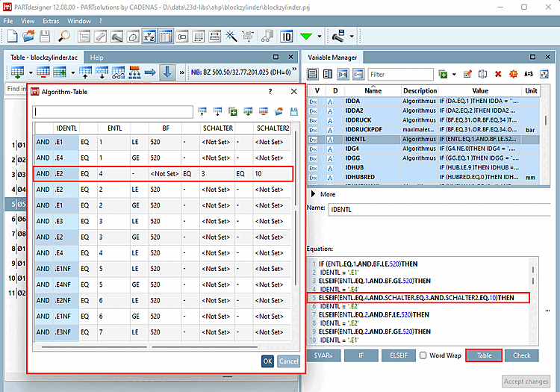Select the IDENTL row in variable list
This screenshot has width=560, height=392.
tap(354, 138)
